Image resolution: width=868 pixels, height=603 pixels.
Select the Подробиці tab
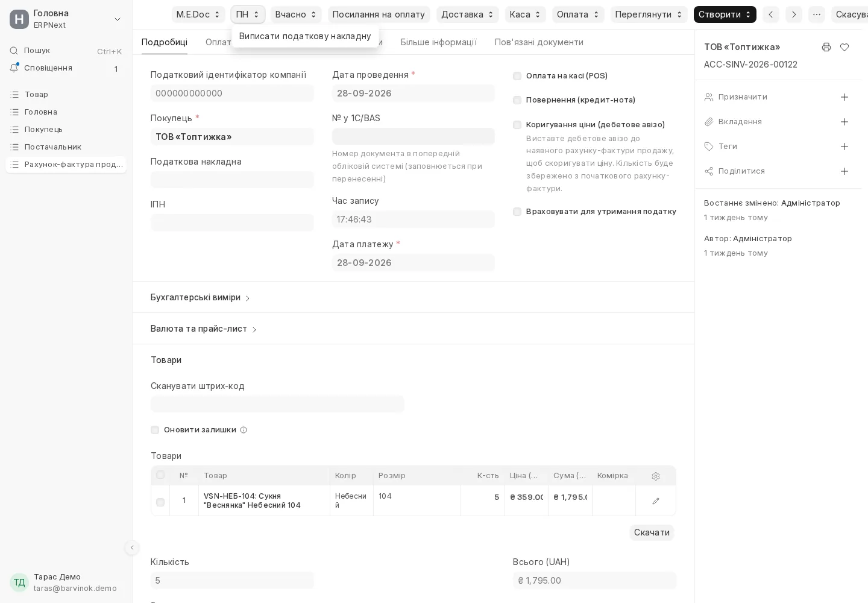pyautogui.click(x=165, y=42)
